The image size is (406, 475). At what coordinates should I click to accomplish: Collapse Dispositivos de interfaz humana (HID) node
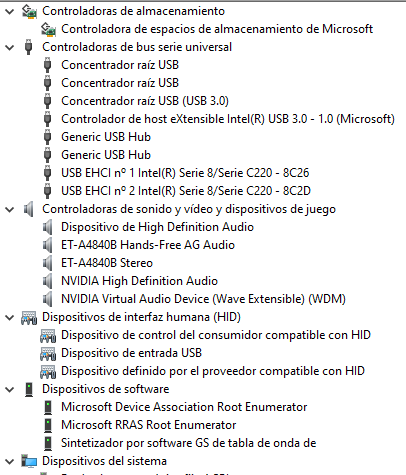[10, 318]
